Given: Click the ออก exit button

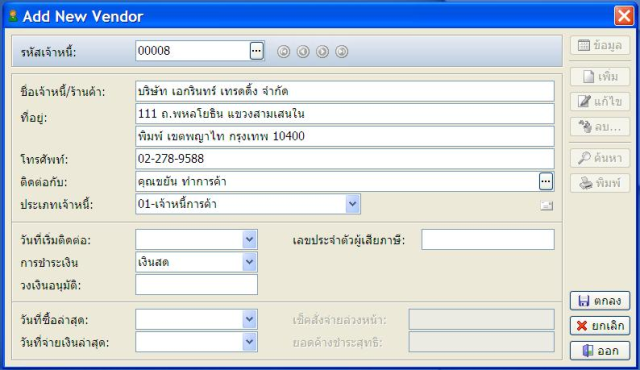Looking at the screenshot, I should tap(600, 350).
